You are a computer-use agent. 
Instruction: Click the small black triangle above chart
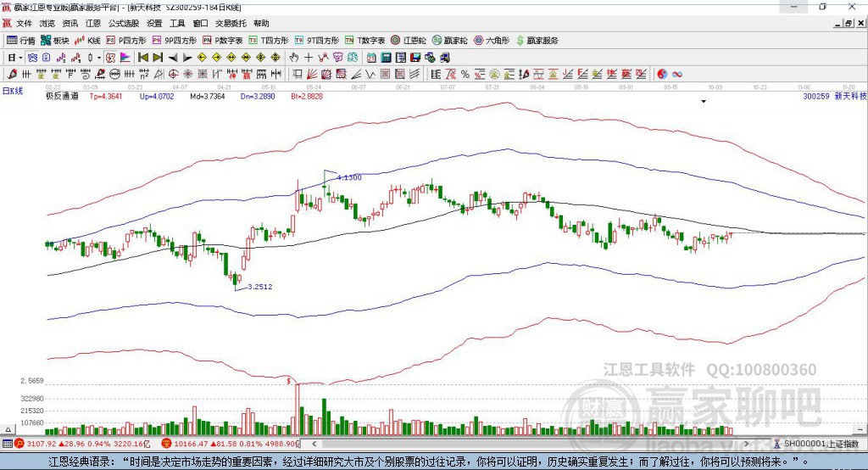pyautogui.click(x=704, y=102)
